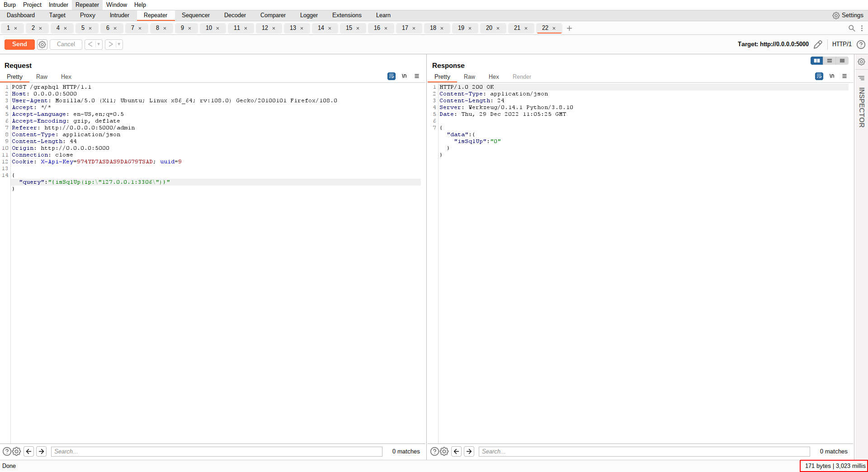Open the request pane hamburger menu

pyautogui.click(x=417, y=76)
